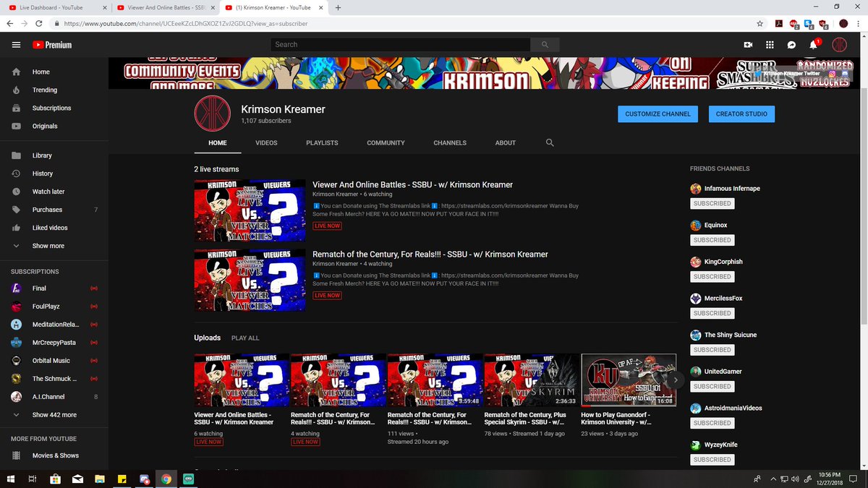The height and width of the screenshot is (488, 868).
Task: Switch to the Playlists channel tab
Action: (322, 143)
